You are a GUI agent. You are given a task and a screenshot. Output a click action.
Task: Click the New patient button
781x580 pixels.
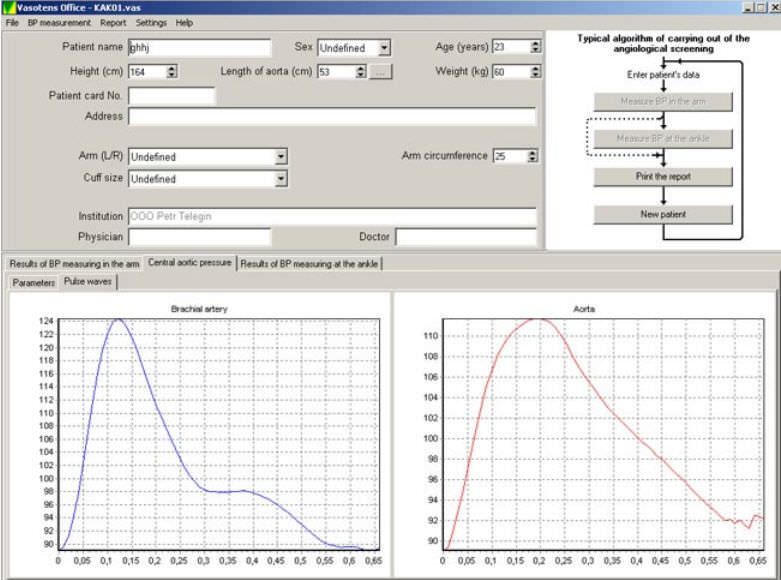(x=663, y=214)
